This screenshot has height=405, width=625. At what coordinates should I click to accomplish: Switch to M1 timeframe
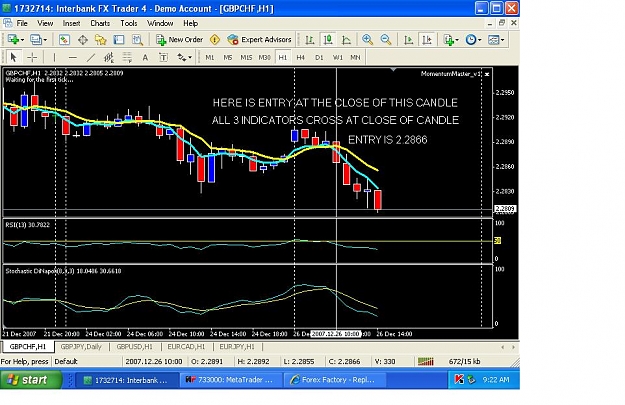(210, 57)
